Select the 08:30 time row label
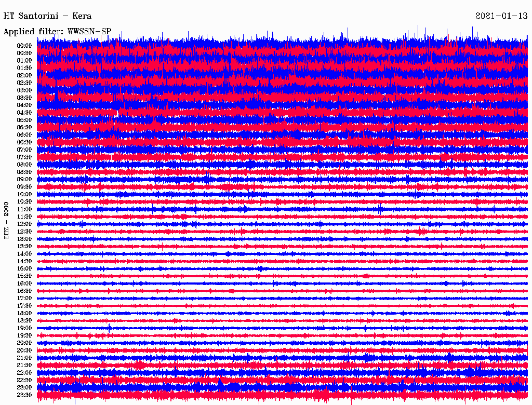This screenshot has width=532, height=405. 24,172
